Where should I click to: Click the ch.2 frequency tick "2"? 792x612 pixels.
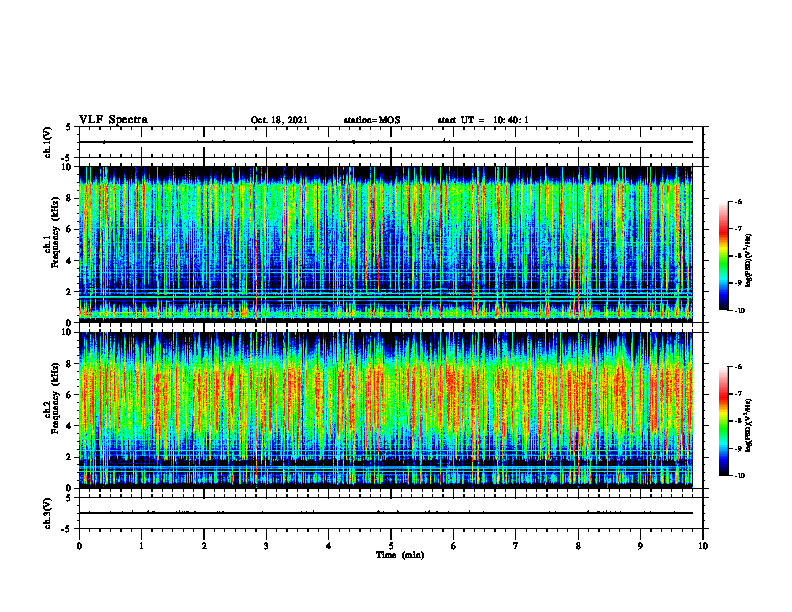70,457
